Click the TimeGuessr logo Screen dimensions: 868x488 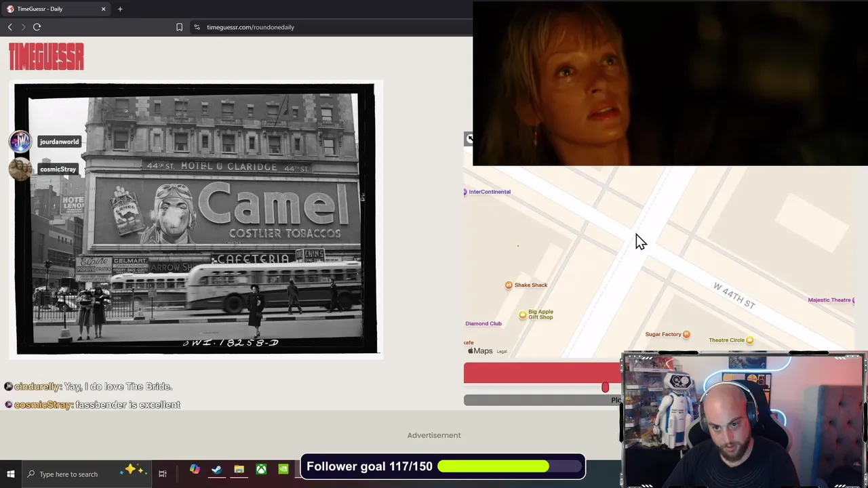(x=46, y=57)
